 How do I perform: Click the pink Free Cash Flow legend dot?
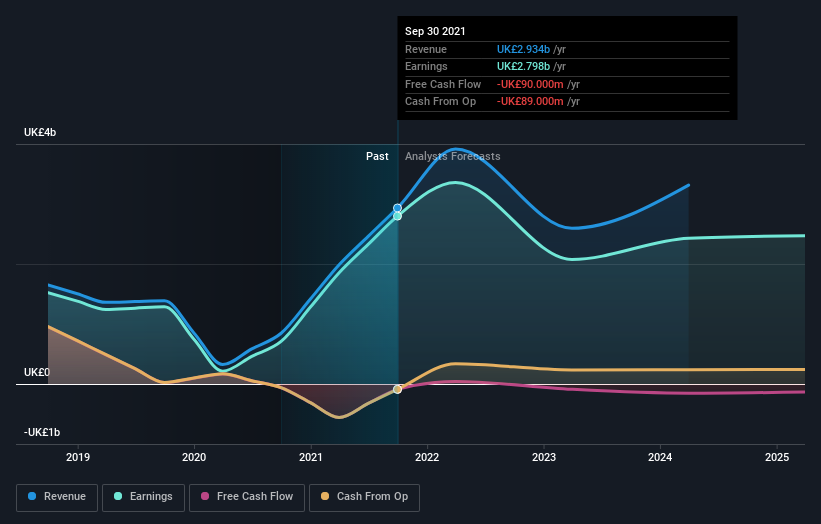click(x=205, y=496)
